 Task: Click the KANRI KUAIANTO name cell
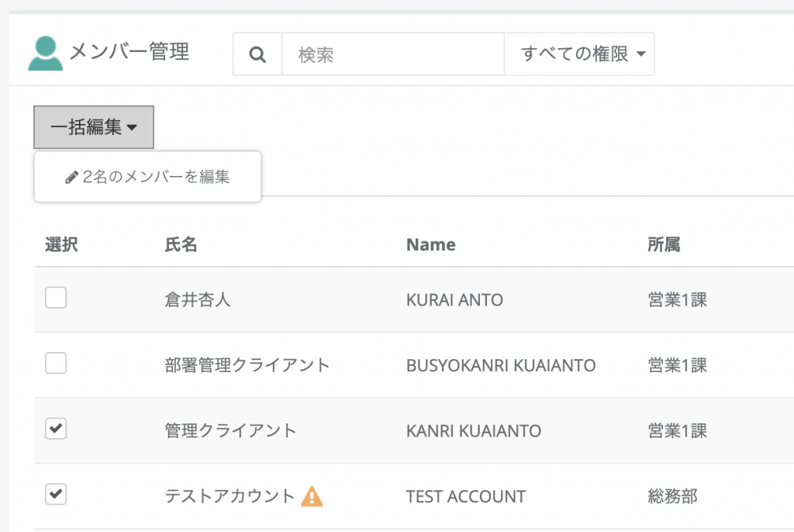[473, 430]
